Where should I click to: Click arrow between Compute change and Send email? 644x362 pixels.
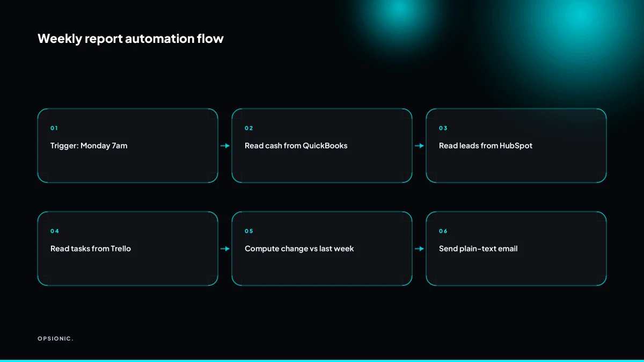pyautogui.click(x=419, y=249)
